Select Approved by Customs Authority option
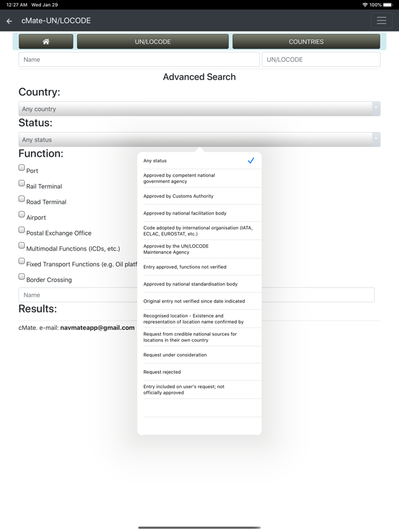This screenshot has width=399, height=532. (x=199, y=196)
